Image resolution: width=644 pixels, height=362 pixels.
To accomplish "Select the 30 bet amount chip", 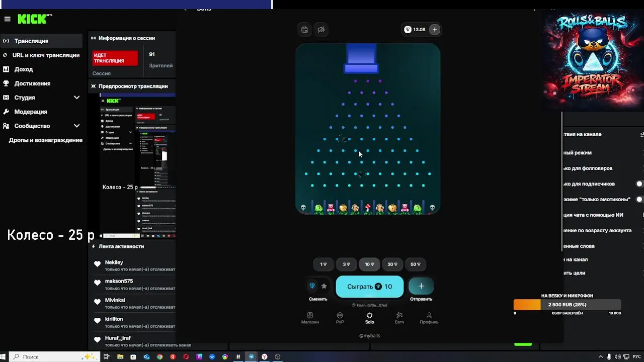I will click(x=392, y=264).
